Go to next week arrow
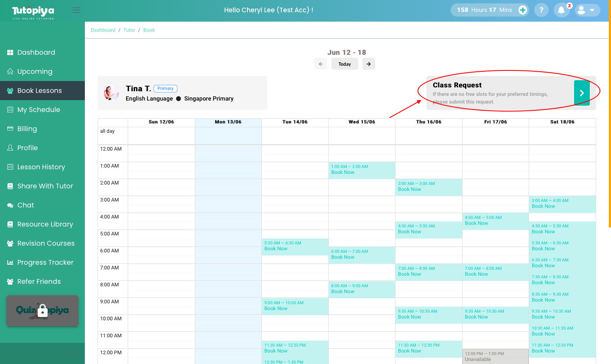 tap(369, 64)
